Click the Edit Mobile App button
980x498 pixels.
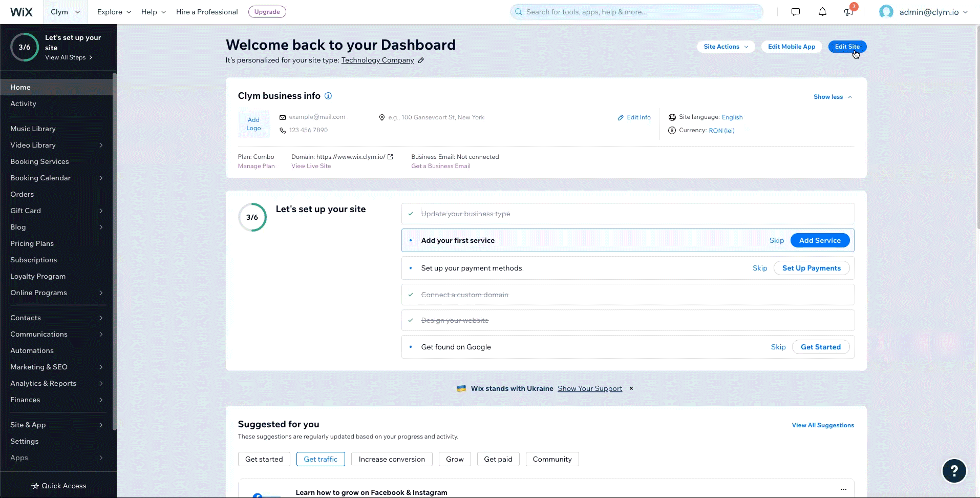pos(792,47)
